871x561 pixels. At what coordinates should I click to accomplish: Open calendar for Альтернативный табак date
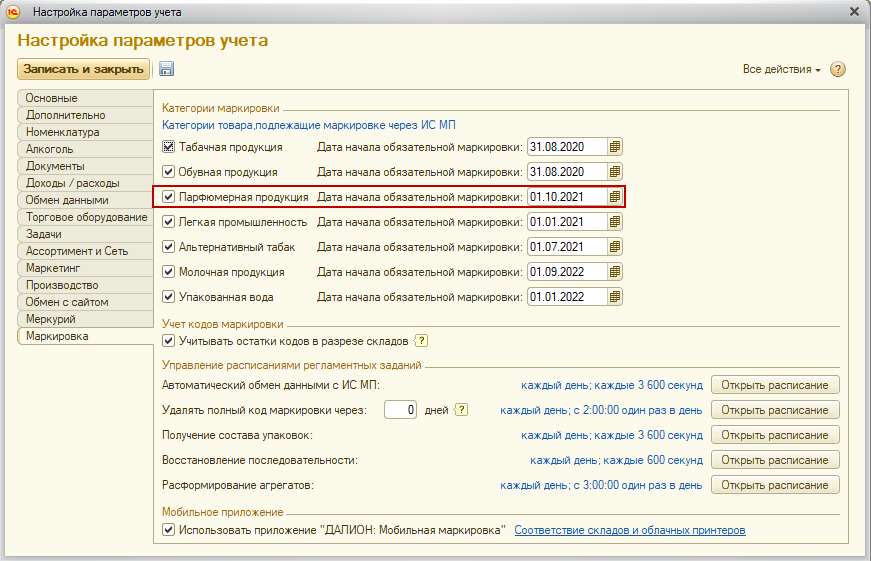(614, 247)
